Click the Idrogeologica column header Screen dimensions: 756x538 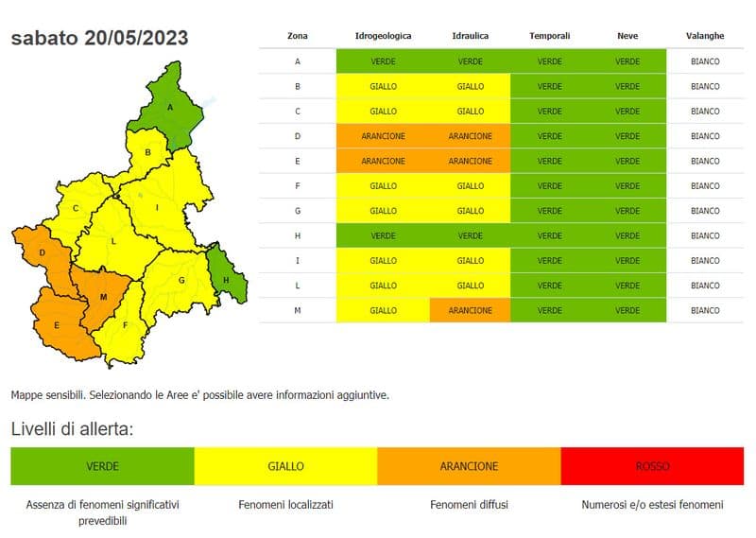(x=383, y=36)
